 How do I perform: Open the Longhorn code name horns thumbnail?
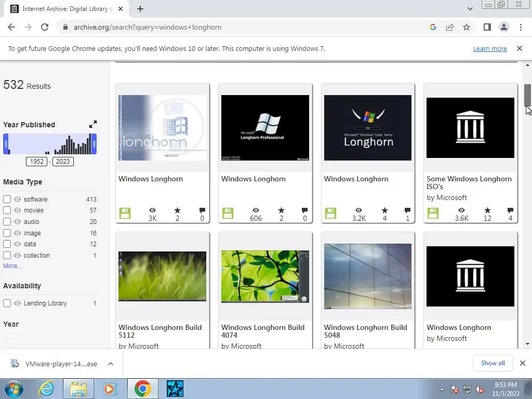pyautogui.click(x=368, y=128)
